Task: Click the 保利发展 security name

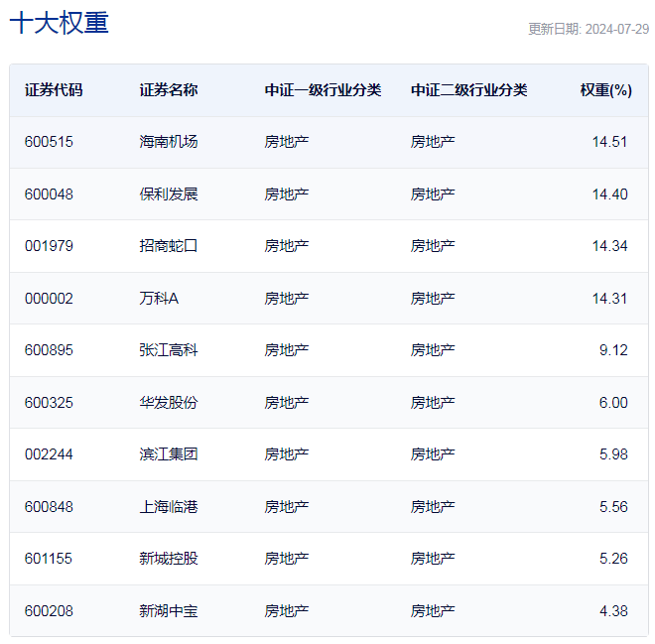Action: (x=169, y=194)
